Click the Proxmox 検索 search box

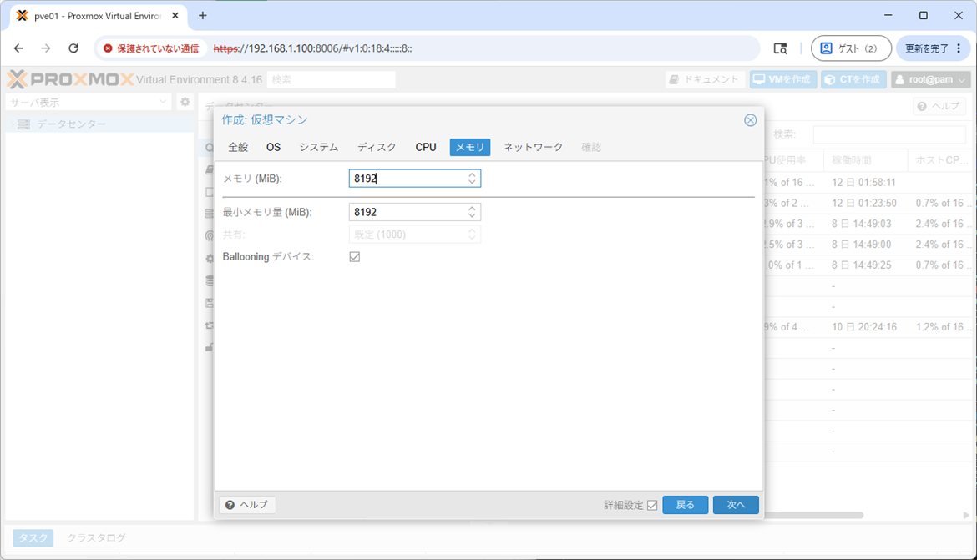[x=331, y=79]
